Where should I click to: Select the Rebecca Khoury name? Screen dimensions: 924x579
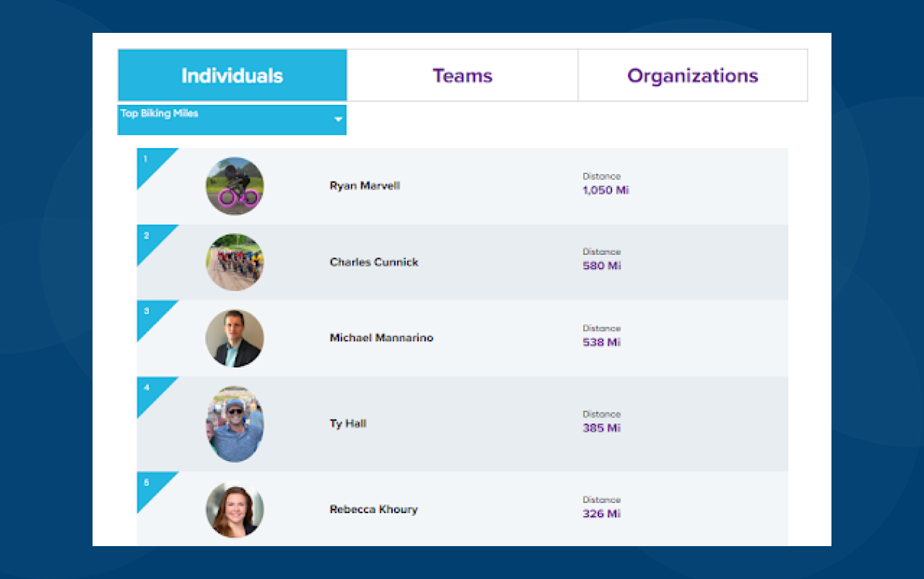[x=373, y=510]
